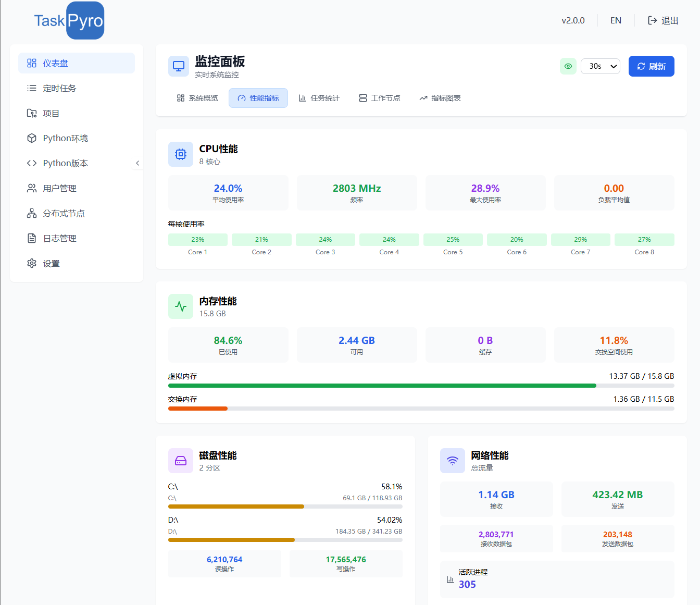700x605 pixels.
Task: Open 日志管理 in the sidebar
Action: click(77, 238)
